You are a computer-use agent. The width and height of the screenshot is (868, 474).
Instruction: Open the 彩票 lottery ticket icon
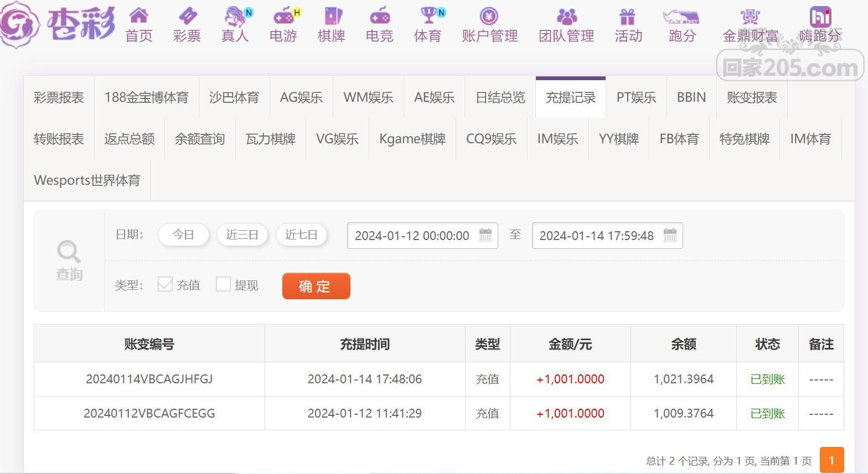coord(187,15)
